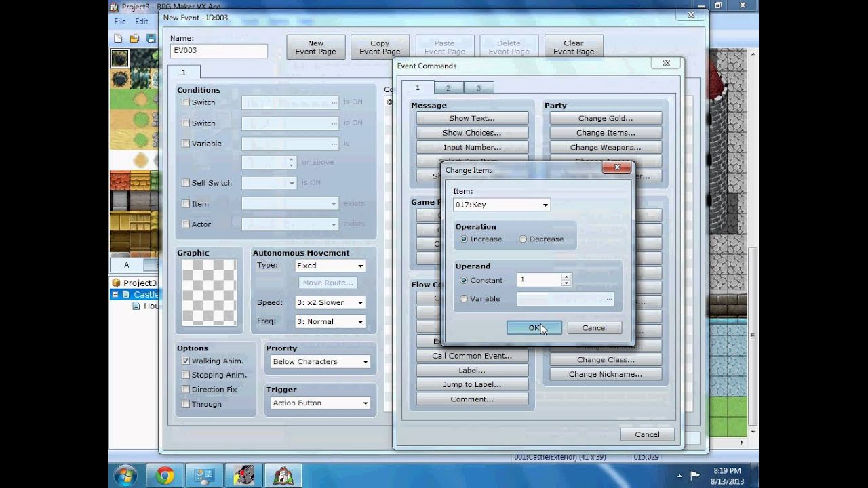Open the Speed dropdown
This screenshot has width=868, height=488.
tap(330, 302)
